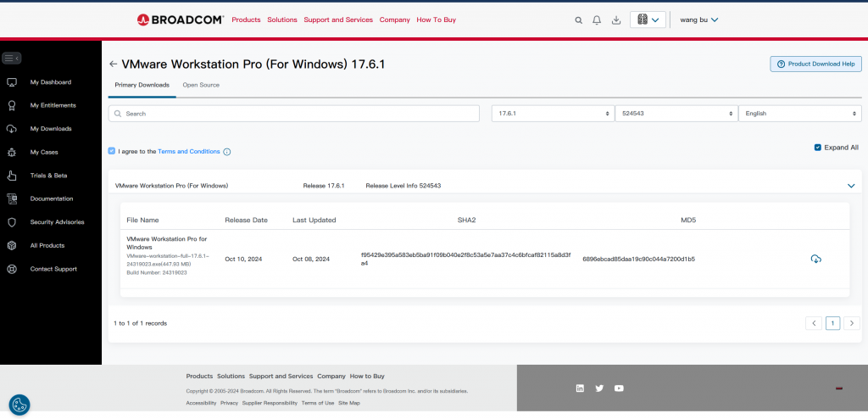Open the Company top menu
Image resolution: width=868 pixels, height=419 pixels.
395,20
